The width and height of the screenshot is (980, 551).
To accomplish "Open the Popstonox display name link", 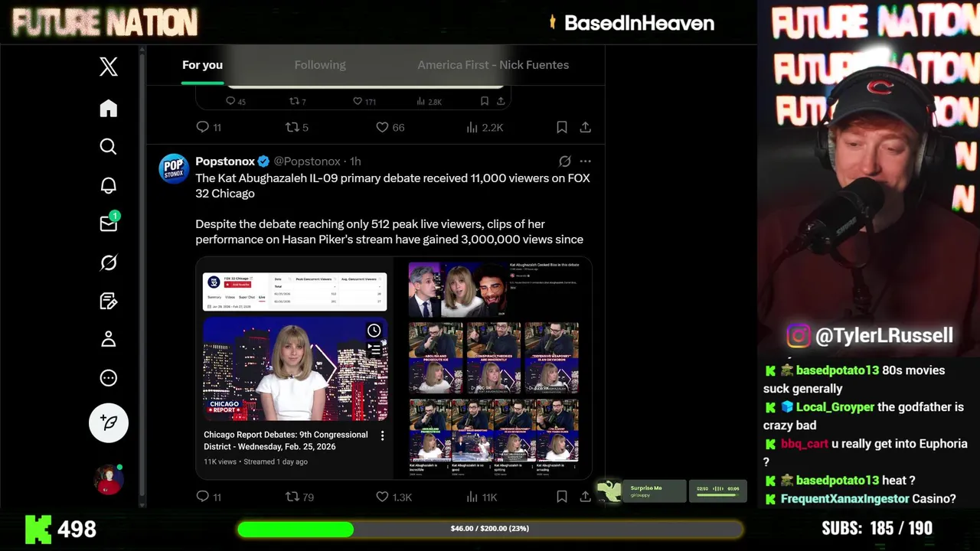I will click(x=225, y=161).
